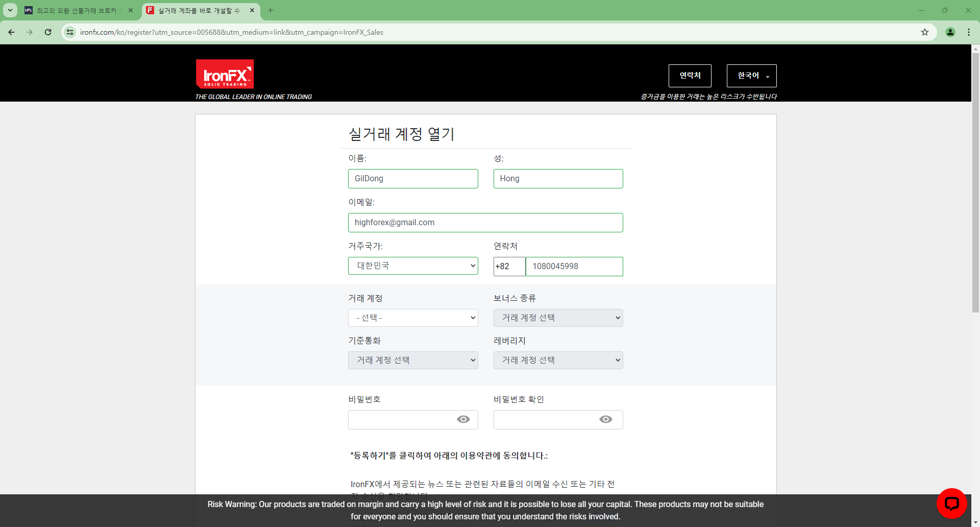980x527 pixels.
Task: Click the IronFX logo
Action: pyautogui.click(x=224, y=74)
